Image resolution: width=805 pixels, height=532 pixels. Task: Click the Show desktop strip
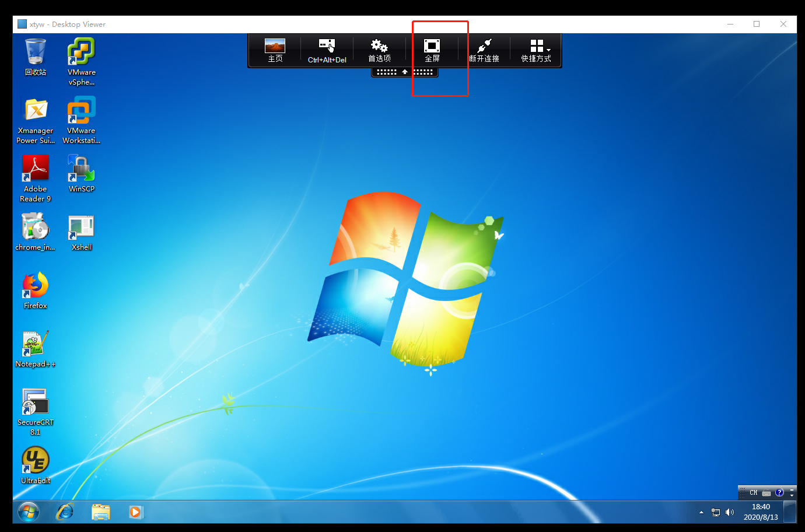tap(790, 512)
